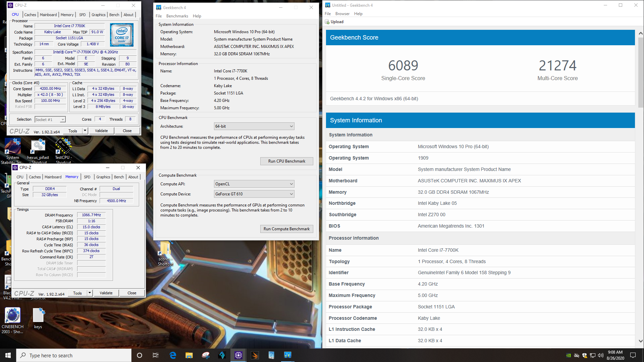Click Tools button in top CPU-Z window
The image size is (644, 362).
coord(73,131)
